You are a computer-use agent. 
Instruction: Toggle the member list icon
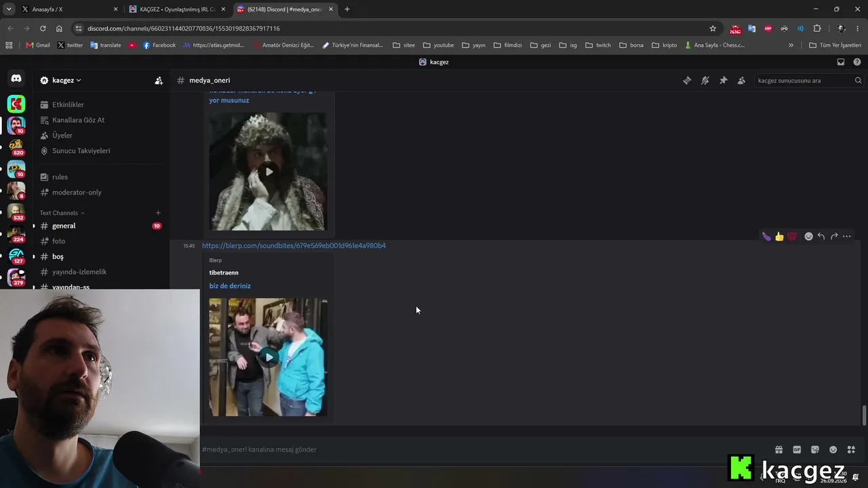[x=741, y=80]
